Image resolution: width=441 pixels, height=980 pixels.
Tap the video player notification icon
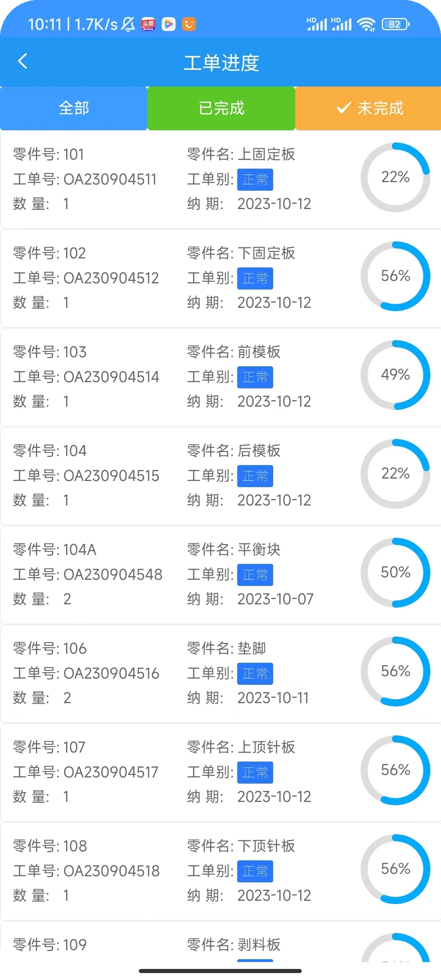tap(169, 24)
